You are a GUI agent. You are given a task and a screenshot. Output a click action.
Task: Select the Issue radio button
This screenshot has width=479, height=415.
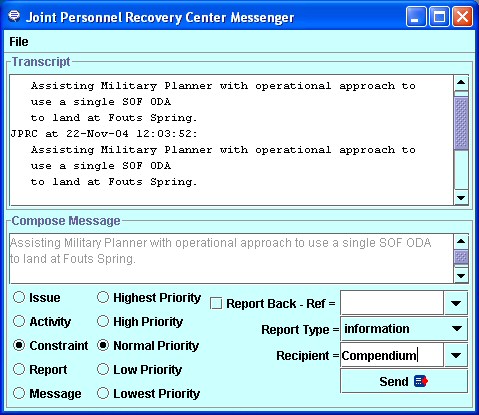(19, 297)
